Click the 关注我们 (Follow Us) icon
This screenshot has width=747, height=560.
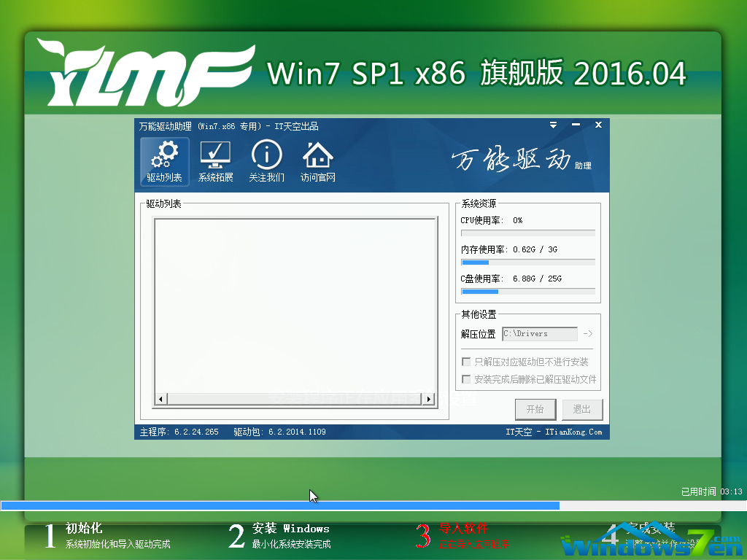[x=266, y=161]
